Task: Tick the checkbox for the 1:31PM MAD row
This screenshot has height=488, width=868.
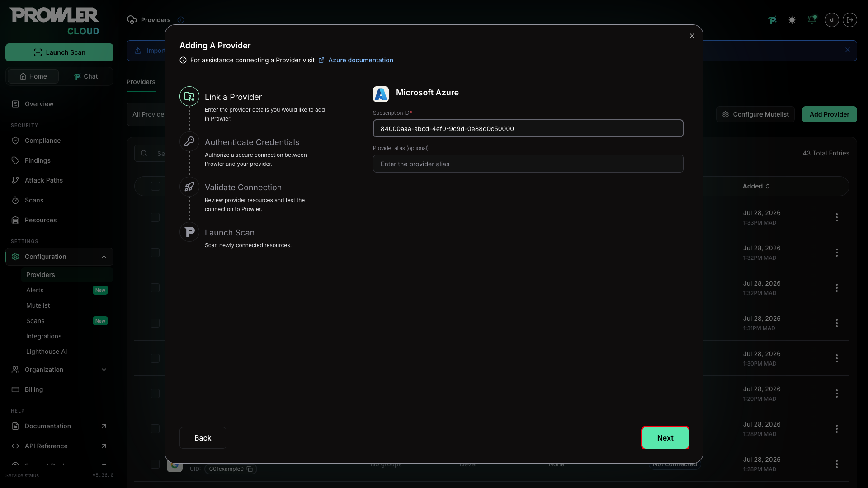Action: pos(155,323)
